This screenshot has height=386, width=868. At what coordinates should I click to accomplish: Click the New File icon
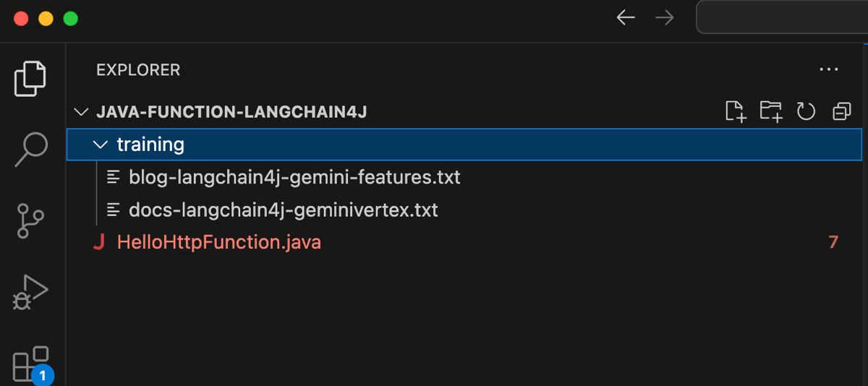coord(736,111)
